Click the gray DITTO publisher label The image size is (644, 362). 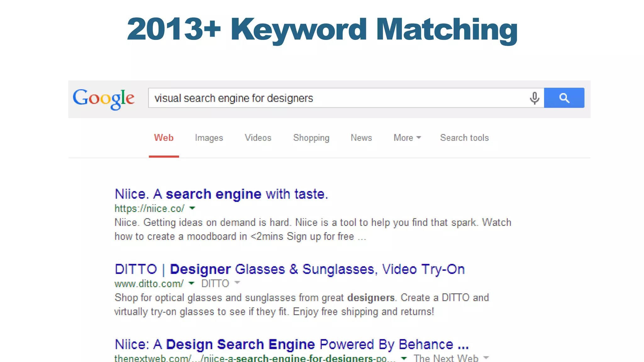pos(215,283)
